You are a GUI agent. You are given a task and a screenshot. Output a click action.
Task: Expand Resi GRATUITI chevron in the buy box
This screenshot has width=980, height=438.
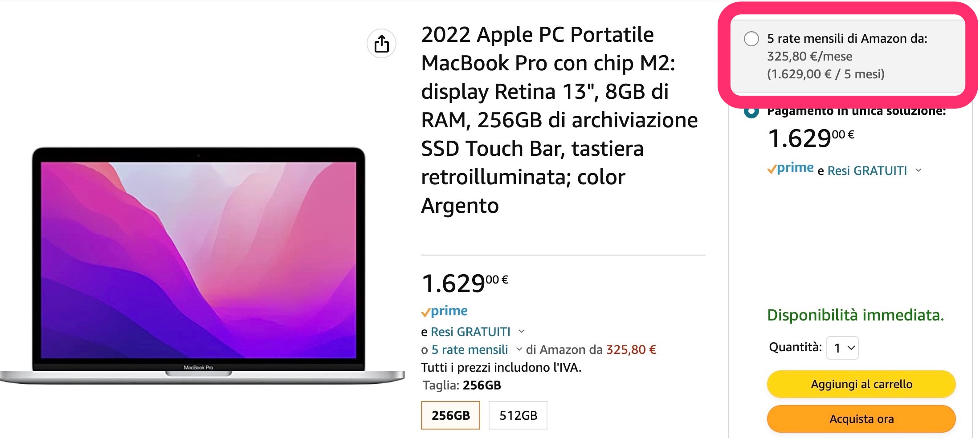pyautogui.click(x=918, y=170)
